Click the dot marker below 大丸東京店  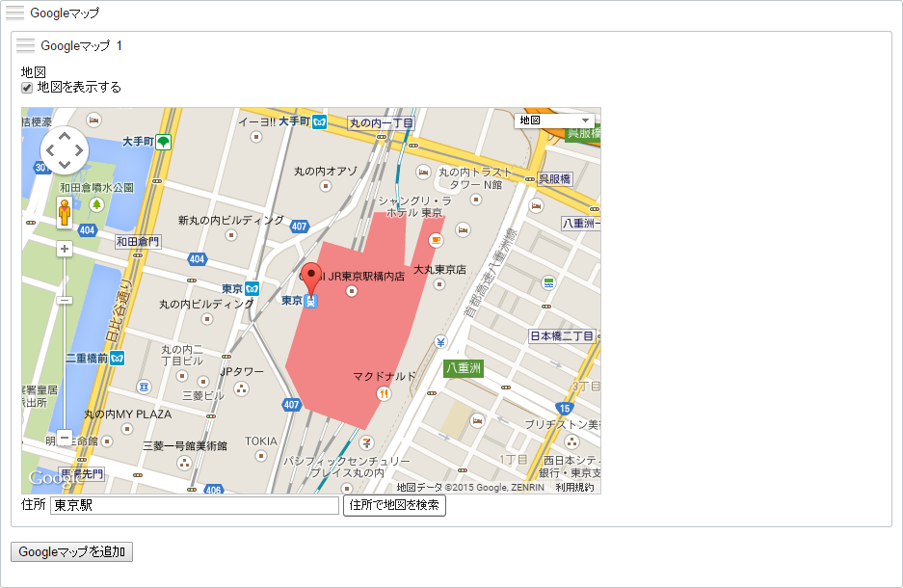[439, 284]
